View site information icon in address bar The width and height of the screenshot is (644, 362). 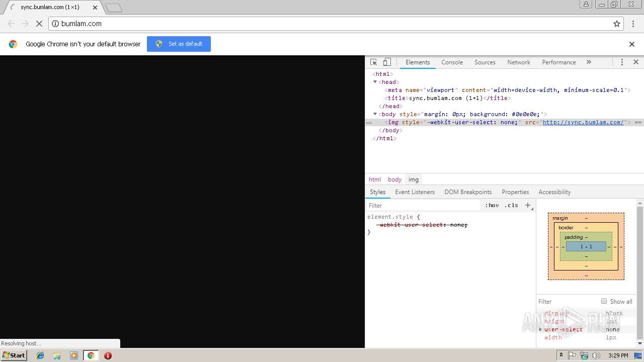[x=56, y=24]
